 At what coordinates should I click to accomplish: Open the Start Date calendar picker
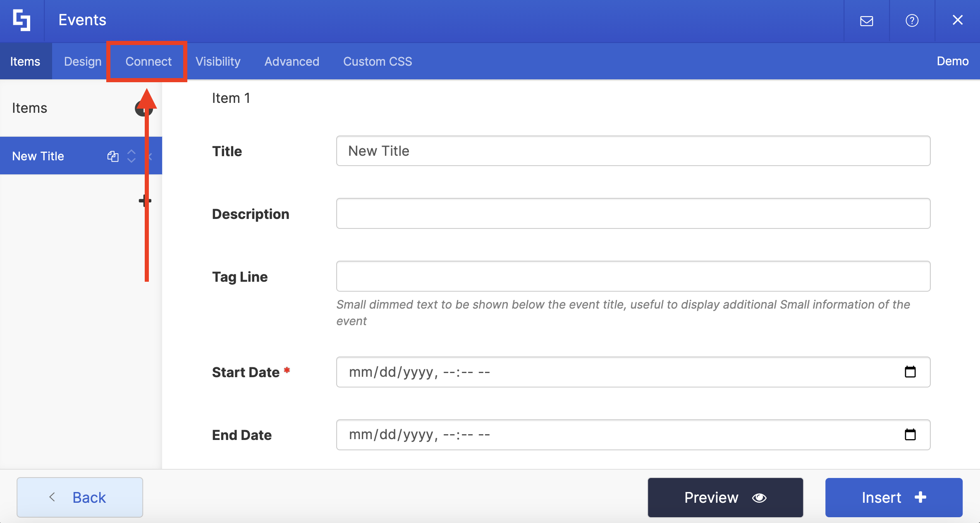pos(910,372)
